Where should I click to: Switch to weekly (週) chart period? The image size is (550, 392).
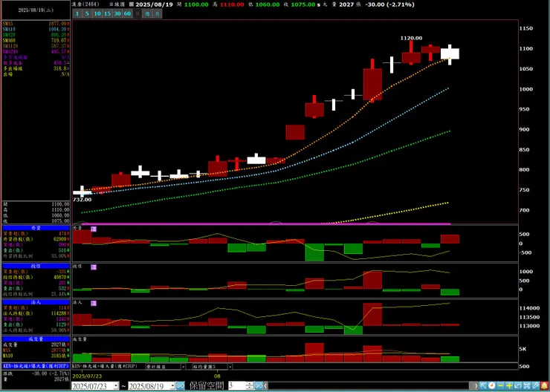pos(148,13)
